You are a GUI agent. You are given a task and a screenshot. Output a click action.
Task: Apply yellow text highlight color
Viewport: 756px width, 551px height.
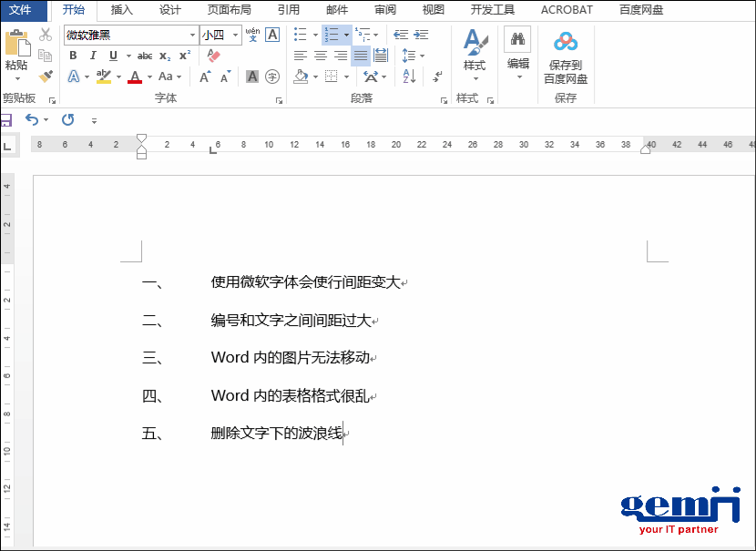102,76
